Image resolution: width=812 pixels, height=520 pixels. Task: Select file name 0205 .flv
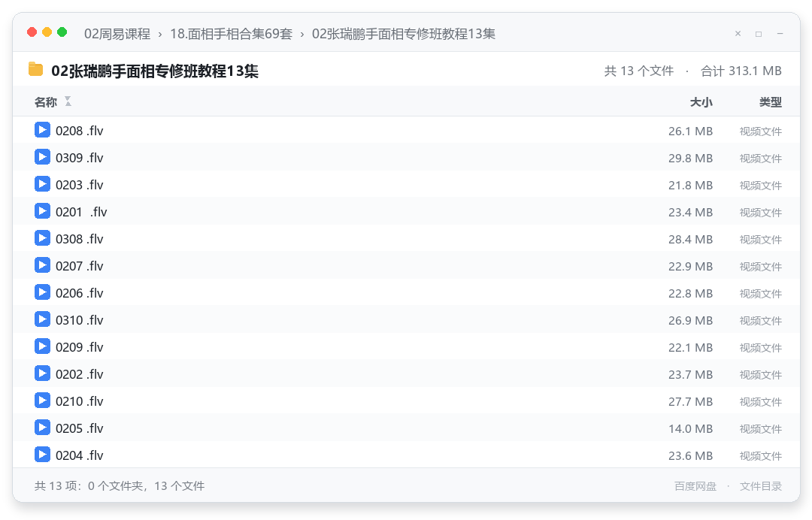coord(79,428)
